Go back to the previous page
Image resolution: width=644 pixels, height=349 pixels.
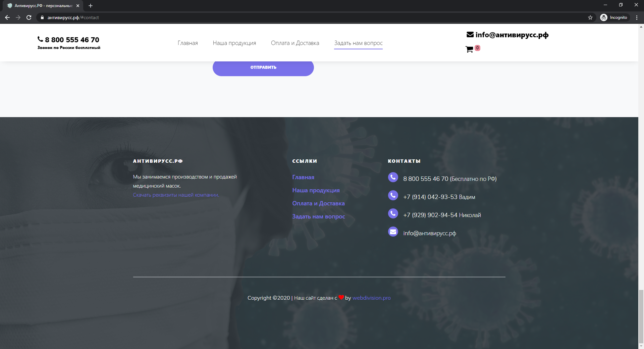point(7,17)
